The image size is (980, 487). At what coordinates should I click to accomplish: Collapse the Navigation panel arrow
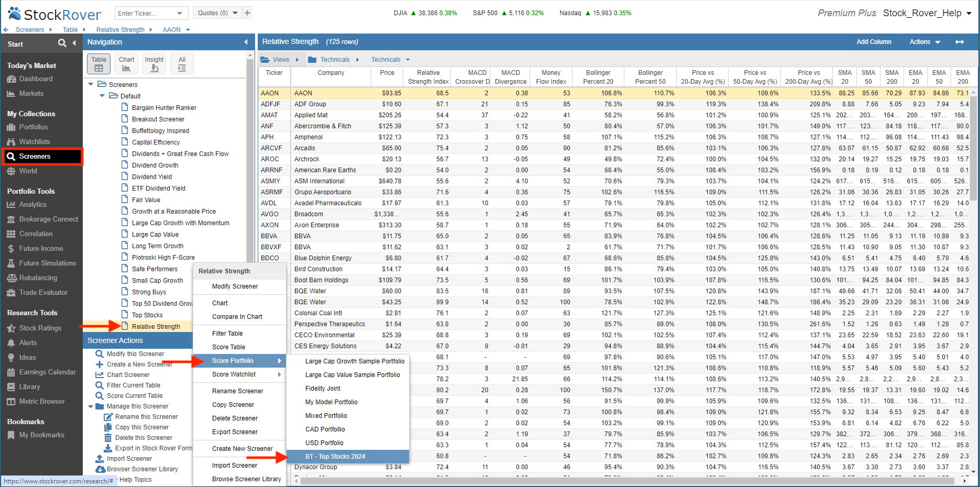pos(246,42)
